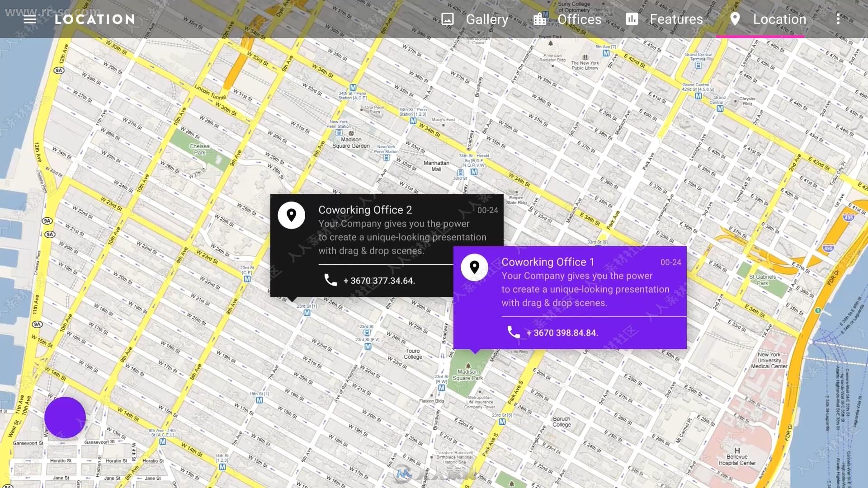Click the pin icon of Coworking Office 2
This screenshot has height=488, width=868.
[x=292, y=216]
